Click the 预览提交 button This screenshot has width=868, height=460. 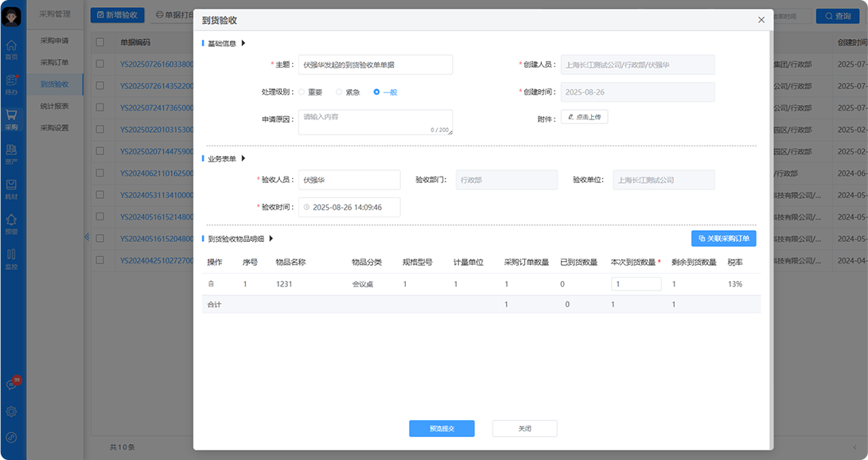pyautogui.click(x=442, y=428)
